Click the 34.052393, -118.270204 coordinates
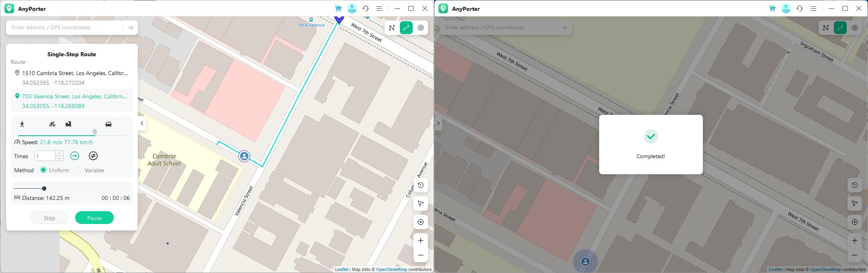Viewport: 868px width, 273px height. tap(53, 83)
